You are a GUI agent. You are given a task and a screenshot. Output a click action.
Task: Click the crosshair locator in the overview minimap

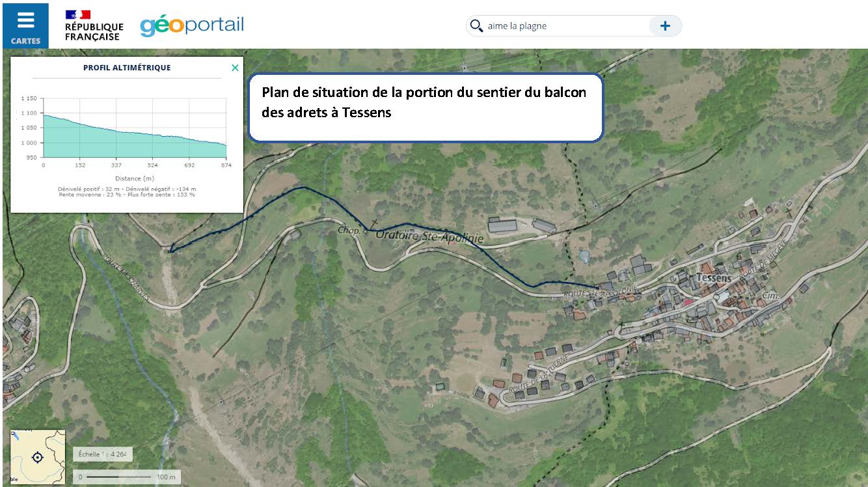tap(37, 457)
